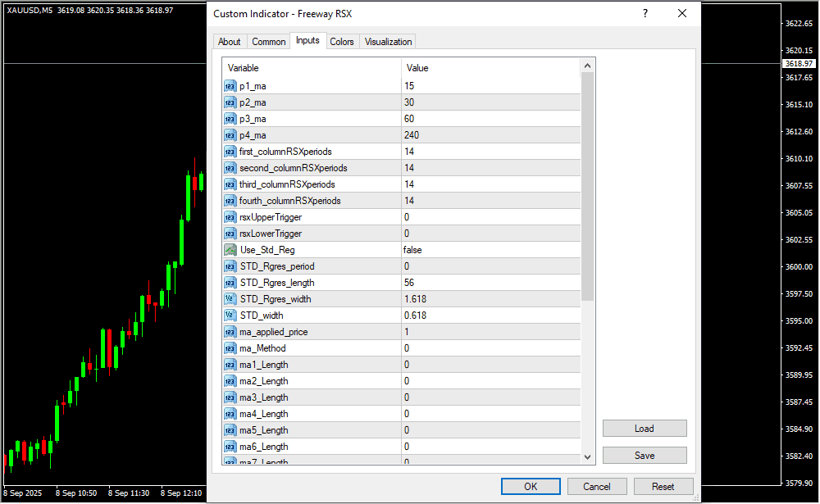This screenshot has height=504, width=820.
Task: Click the help question mark in title bar
Action: pos(645,14)
